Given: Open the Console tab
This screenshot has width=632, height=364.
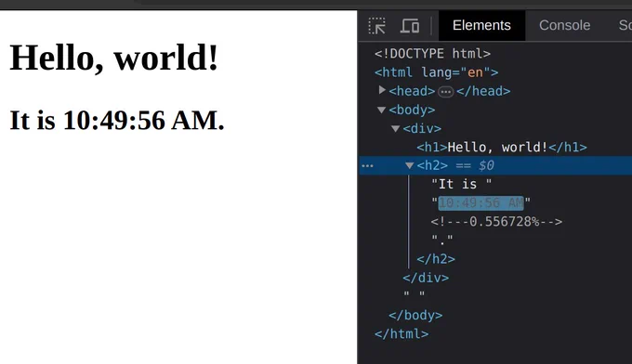Looking at the screenshot, I should 564,25.
